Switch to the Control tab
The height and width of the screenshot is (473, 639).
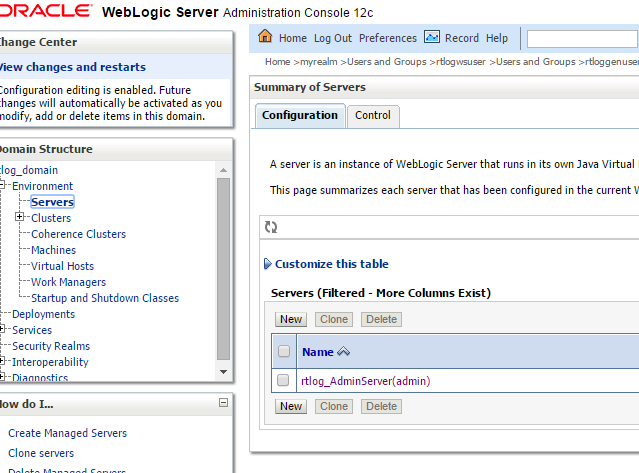pos(373,115)
